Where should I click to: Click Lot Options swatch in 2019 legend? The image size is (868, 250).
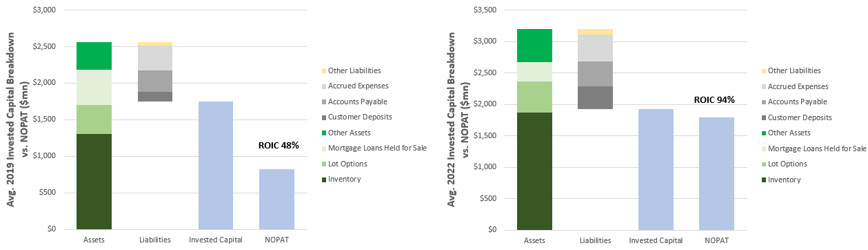pos(323,164)
